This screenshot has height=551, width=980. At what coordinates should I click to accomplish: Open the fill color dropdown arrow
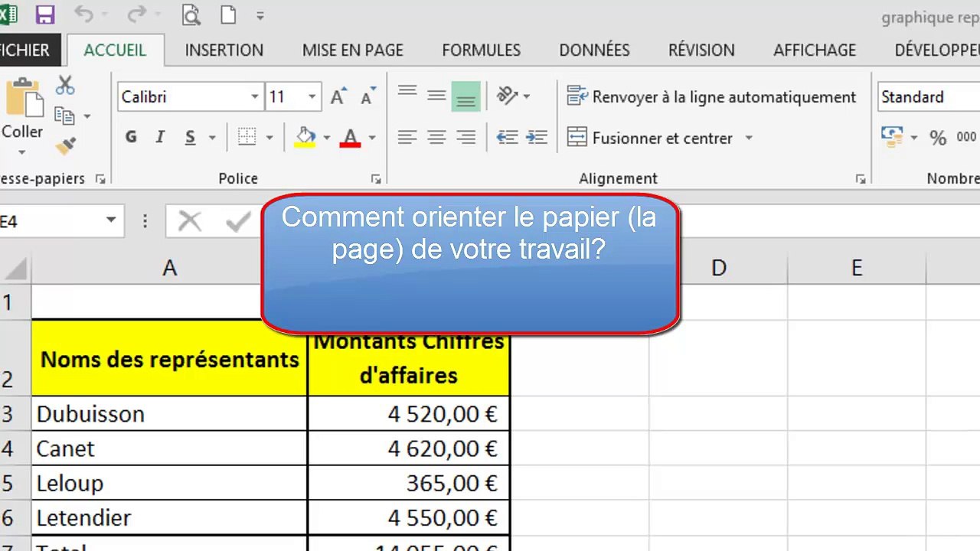pos(327,139)
